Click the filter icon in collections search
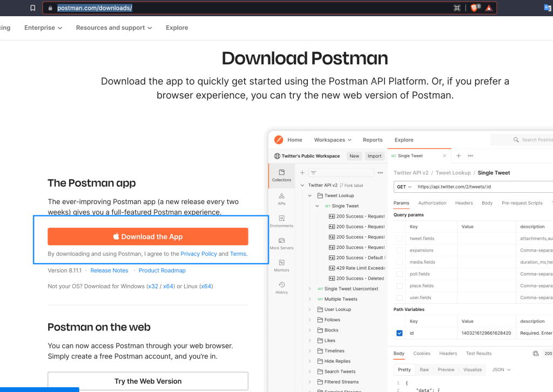Image resolution: width=553 pixels, height=392 pixels. pos(314,173)
